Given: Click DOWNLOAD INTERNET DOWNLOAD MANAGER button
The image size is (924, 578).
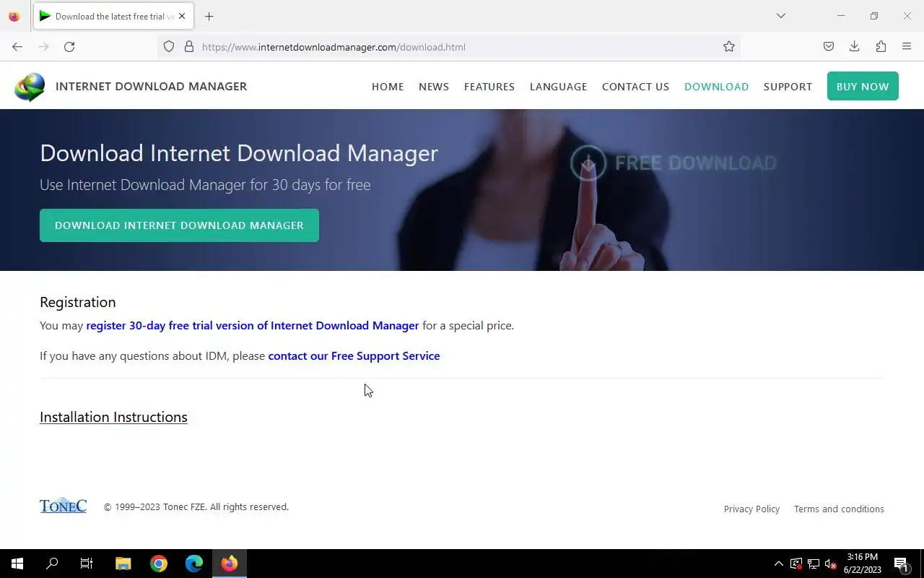Looking at the screenshot, I should (179, 225).
